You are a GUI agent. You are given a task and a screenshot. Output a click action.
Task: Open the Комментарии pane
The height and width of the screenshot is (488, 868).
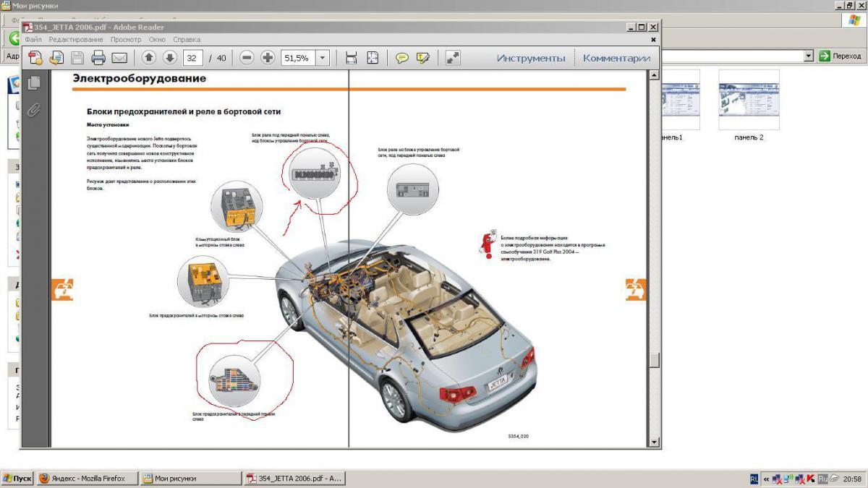click(x=616, y=58)
